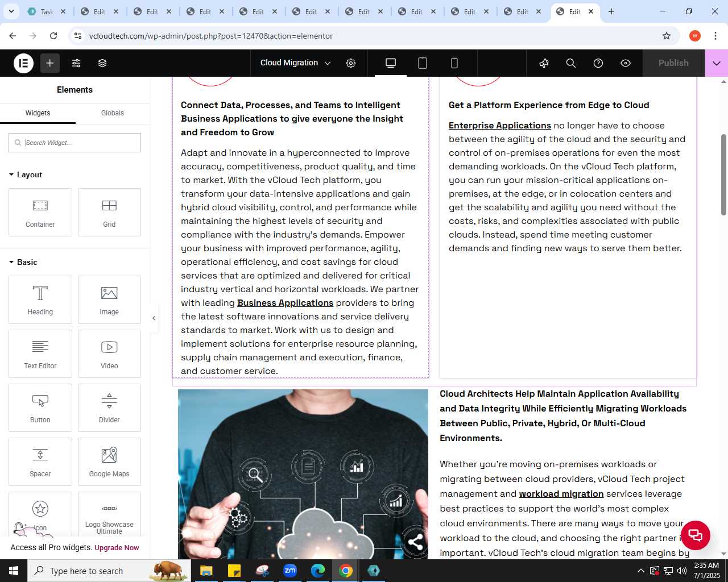
Task: Select the Divider widget
Action: 109,408
